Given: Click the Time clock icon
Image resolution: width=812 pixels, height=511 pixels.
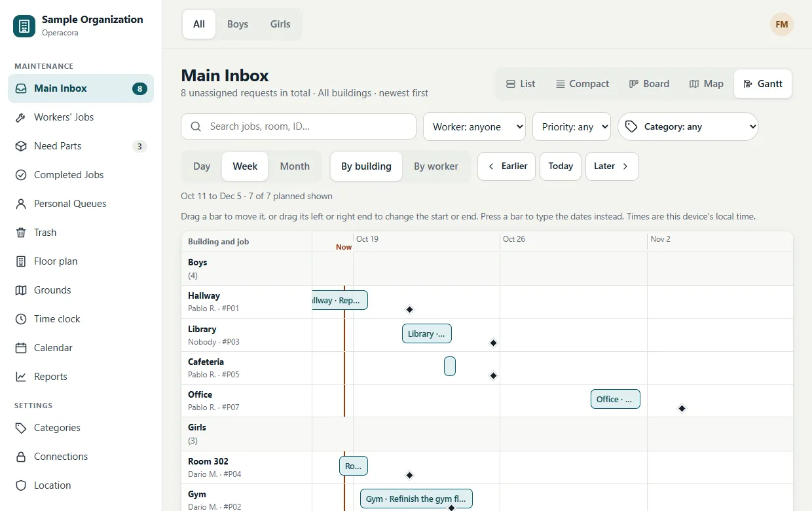Looking at the screenshot, I should (21, 319).
